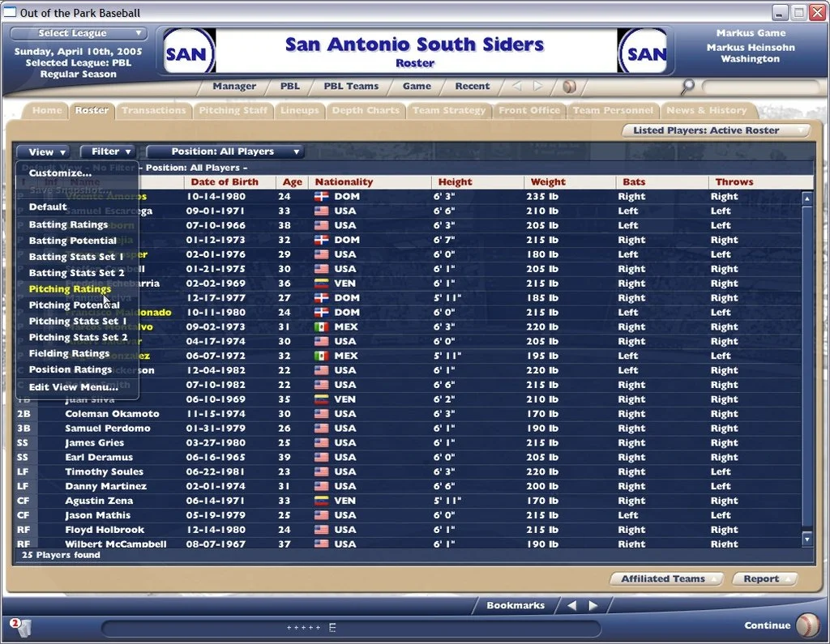Click the navigation back arrow near Recent
830x644 pixels.
tap(516, 86)
